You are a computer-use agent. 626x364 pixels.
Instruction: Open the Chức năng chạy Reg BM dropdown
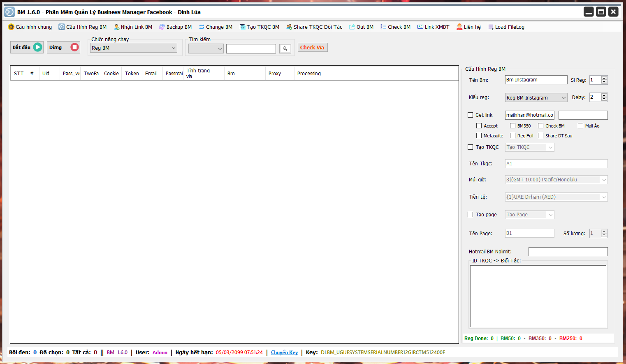[x=134, y=48]
